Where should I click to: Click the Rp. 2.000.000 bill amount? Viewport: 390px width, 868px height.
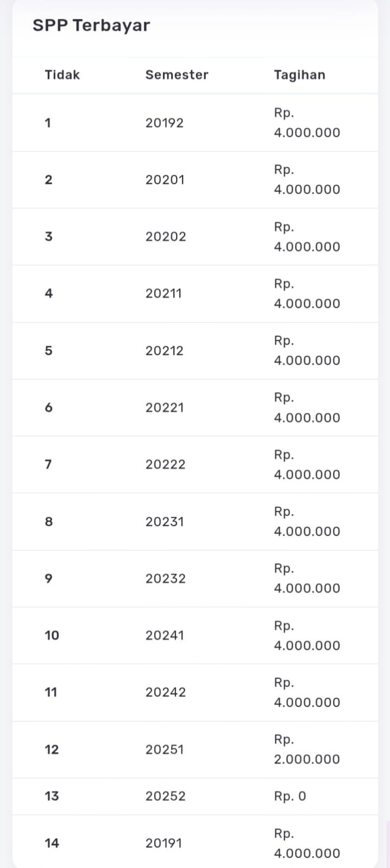tap(306, 750)
